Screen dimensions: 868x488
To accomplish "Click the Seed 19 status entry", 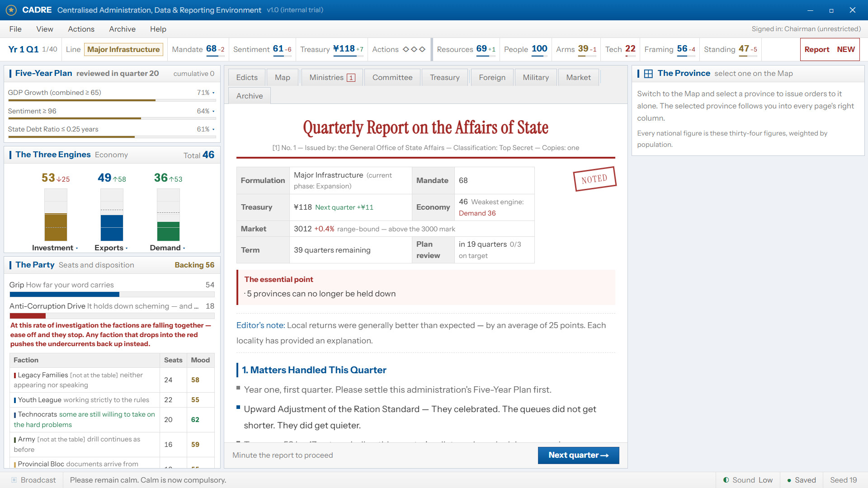I will 843,480.
